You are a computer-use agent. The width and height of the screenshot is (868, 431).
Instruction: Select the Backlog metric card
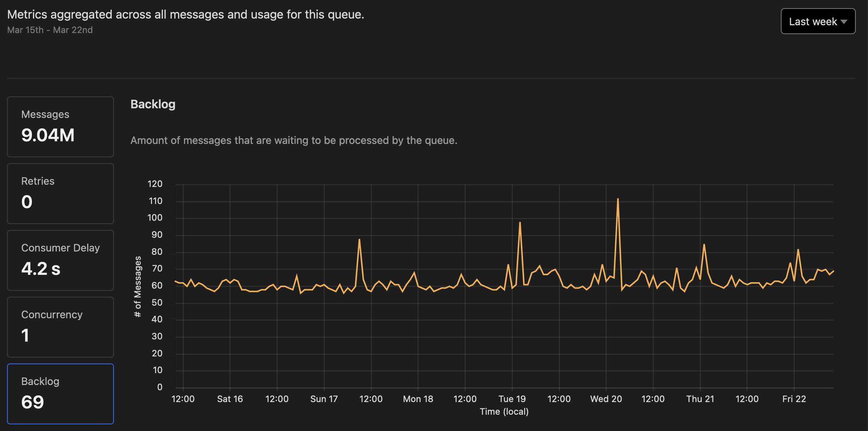[60, 394]
